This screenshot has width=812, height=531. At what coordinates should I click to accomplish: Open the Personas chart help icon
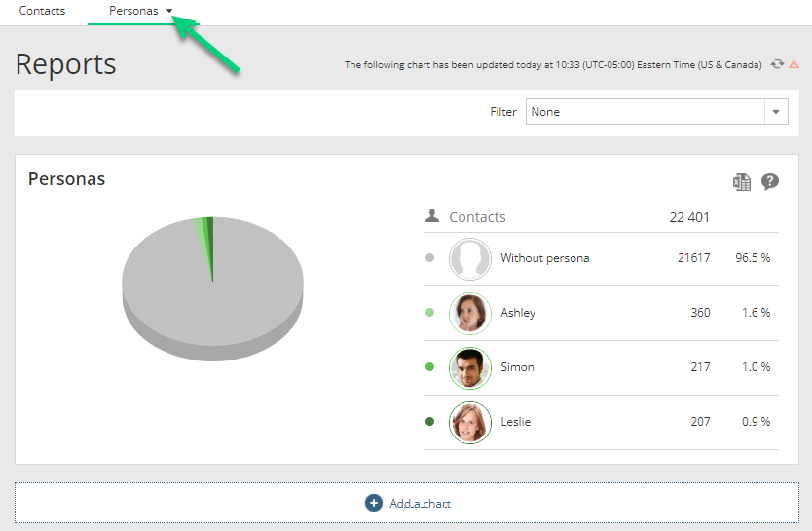[770, 182]
